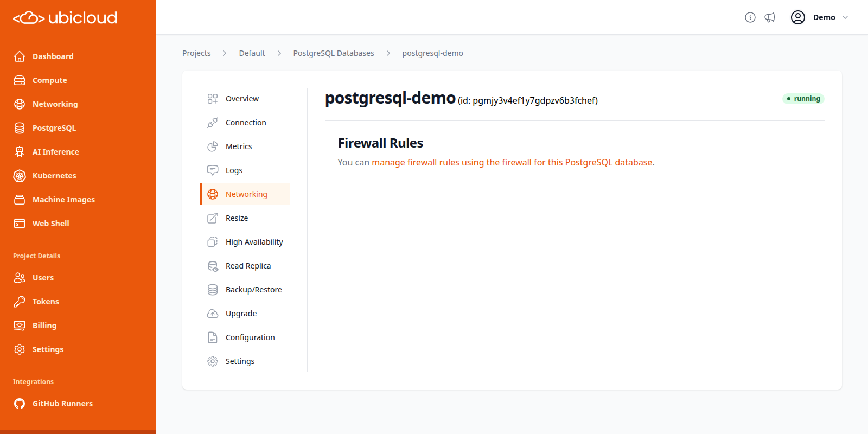Open the Configuration tab
The width and height of the screenshot is (868, 434).
pos(245,337)
